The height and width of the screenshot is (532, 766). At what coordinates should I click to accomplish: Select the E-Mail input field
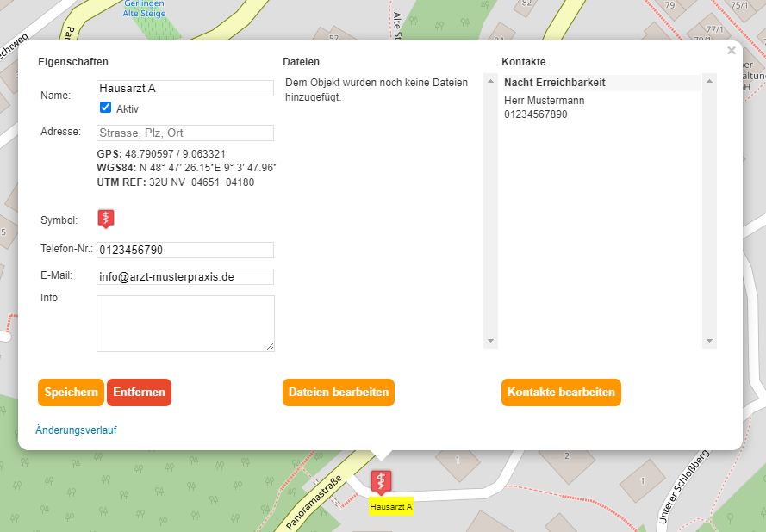(185, 276)
